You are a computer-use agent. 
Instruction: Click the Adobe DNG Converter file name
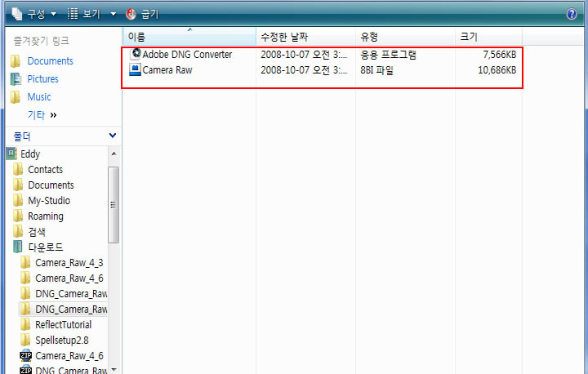pyautogui.click(x=187, y=55)
